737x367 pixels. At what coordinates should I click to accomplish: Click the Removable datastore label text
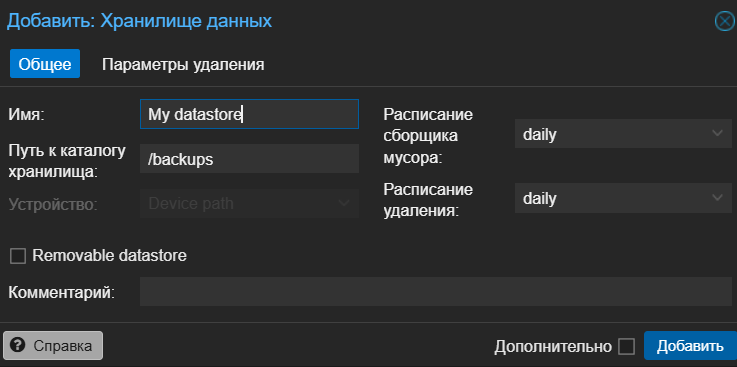[x=110, y=256]
